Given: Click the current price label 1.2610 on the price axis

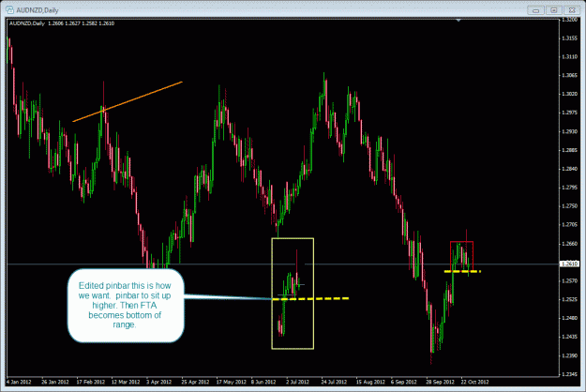Looking at the screenshot, I should coord(569,264).
